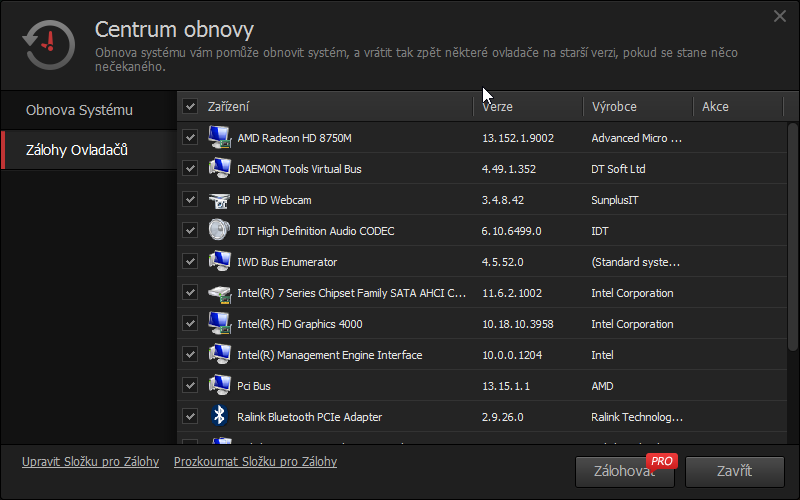The image size is (800, 500).
Task: Select the AMD Radeon HD 8750M name
Action: [294, 138]
